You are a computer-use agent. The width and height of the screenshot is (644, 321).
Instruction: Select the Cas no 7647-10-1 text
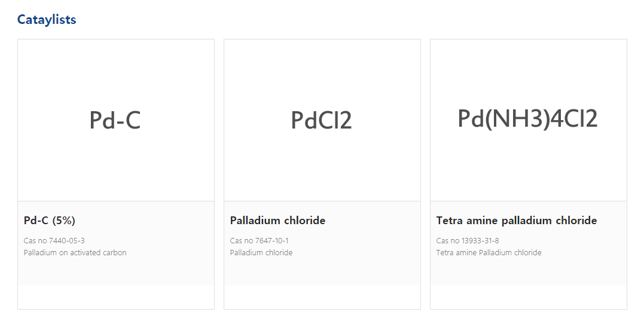point(260,241)
